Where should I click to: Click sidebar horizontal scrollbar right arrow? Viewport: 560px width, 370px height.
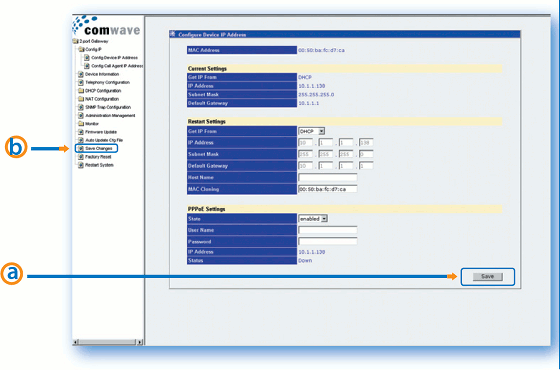point(140,342)
